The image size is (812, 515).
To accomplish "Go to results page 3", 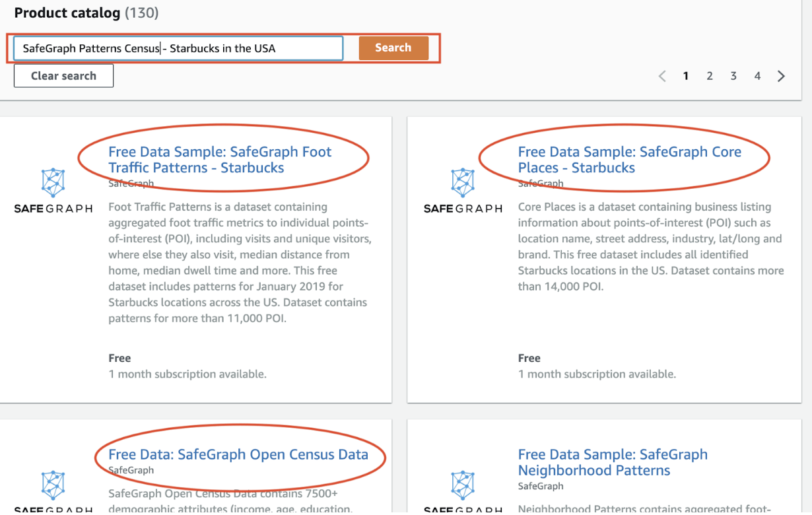I will point(733,75).
